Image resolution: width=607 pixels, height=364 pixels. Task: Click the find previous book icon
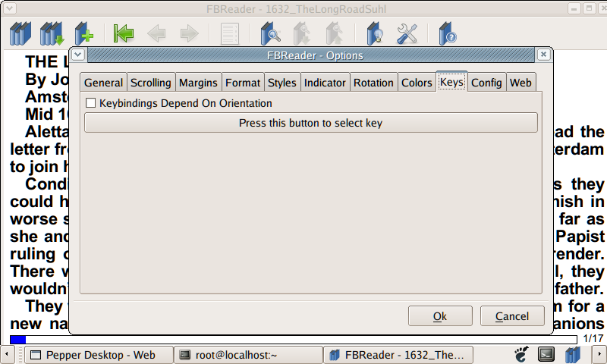point(335,33)
